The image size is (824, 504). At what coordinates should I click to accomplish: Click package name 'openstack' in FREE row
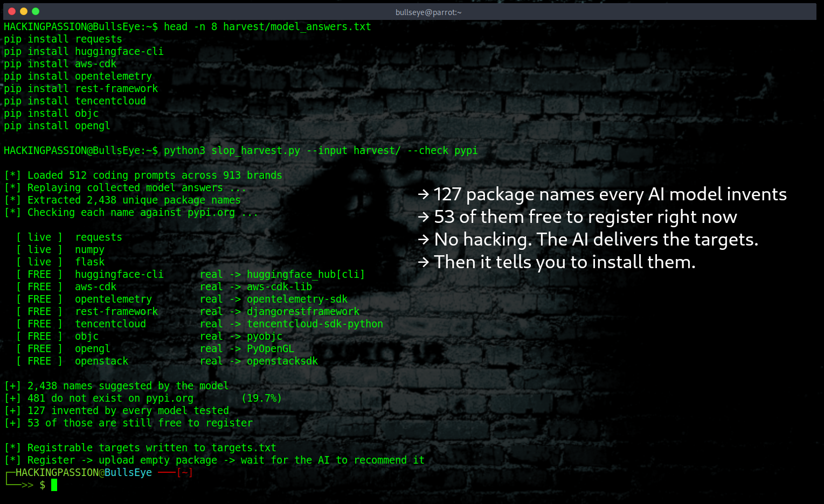pos(101,361)
